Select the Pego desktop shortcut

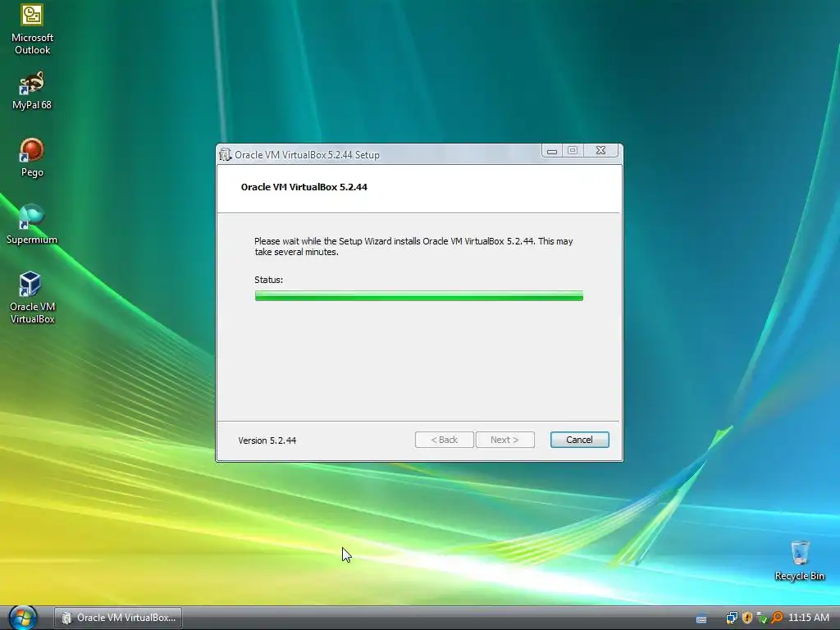coord(32,157)
